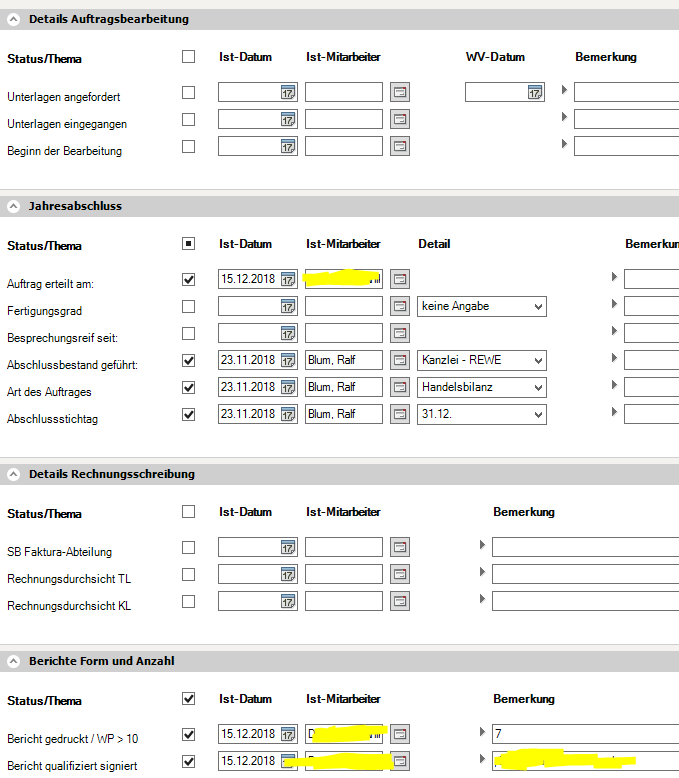Open calendar for SB Faktura-Abteilung date
Viewport: 679px width, 778px height.
coord(288,547)
